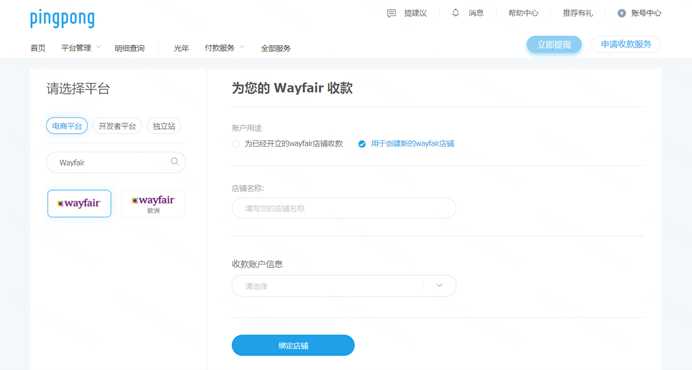Click the 绑定店铺 button
This screenshot has height=370, width=692.
(293, 345)
